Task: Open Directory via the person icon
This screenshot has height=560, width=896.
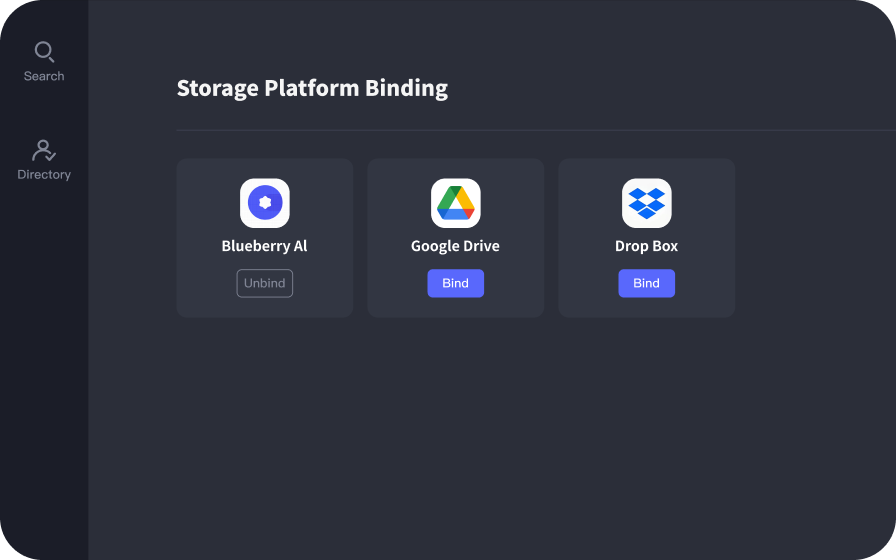Action: (44, 151)
